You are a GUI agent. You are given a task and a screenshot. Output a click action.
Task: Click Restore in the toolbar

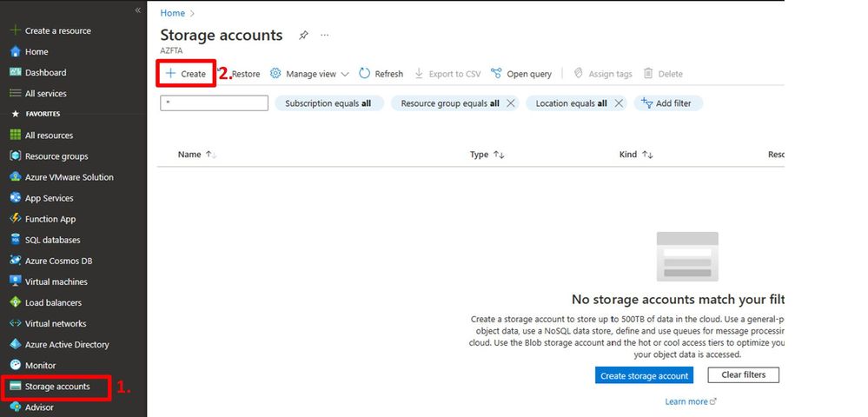click(246, 74)
